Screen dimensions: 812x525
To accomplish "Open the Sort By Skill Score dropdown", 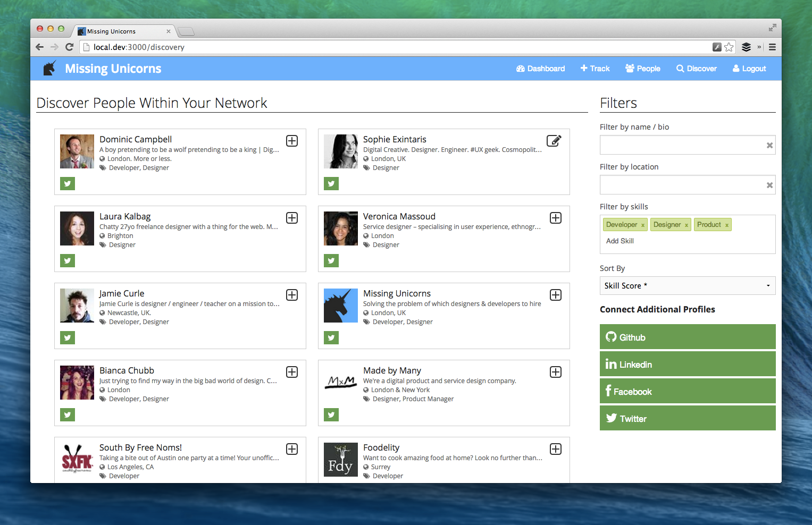I will tap(688, 285).
